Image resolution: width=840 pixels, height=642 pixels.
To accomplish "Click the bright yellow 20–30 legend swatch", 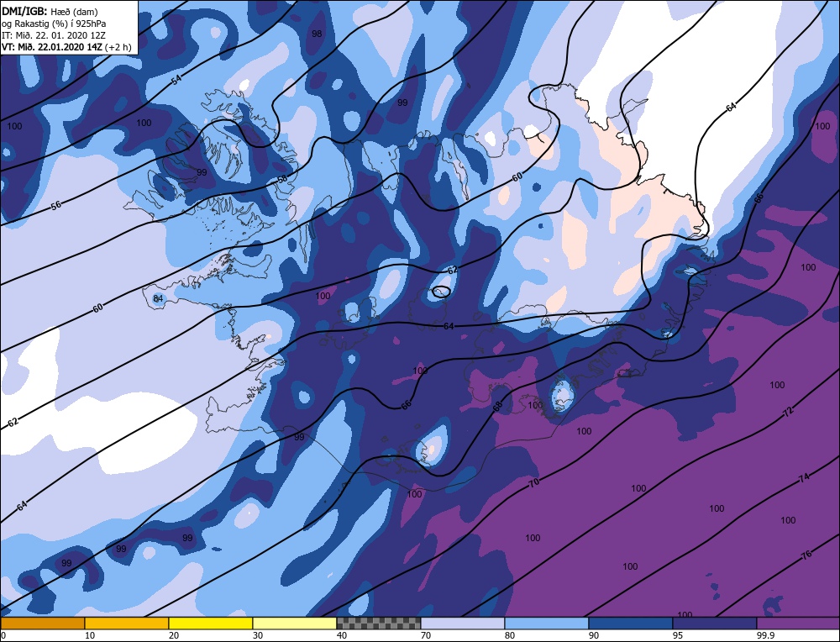I will tap(211, 624).
